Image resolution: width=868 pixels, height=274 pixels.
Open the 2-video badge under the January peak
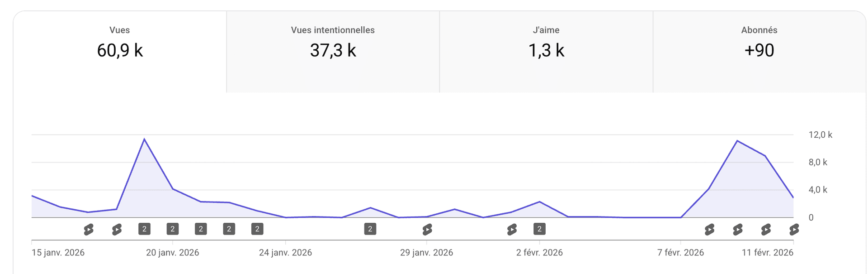144,229
